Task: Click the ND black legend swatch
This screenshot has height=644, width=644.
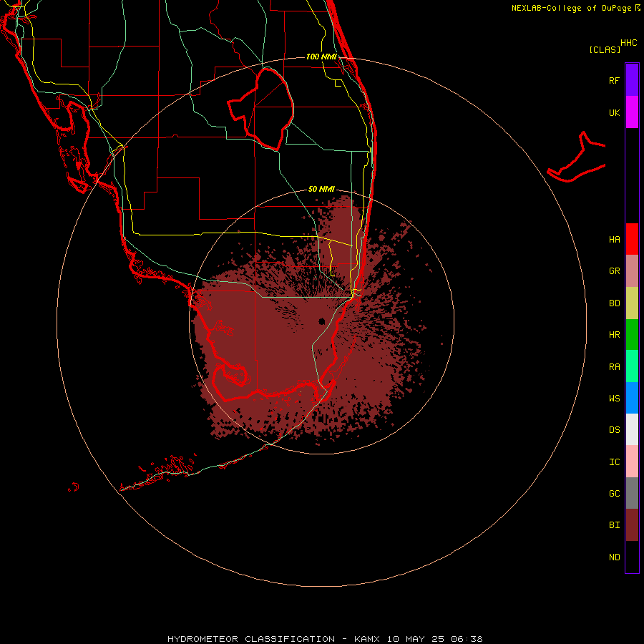Action: pos(632,557)
